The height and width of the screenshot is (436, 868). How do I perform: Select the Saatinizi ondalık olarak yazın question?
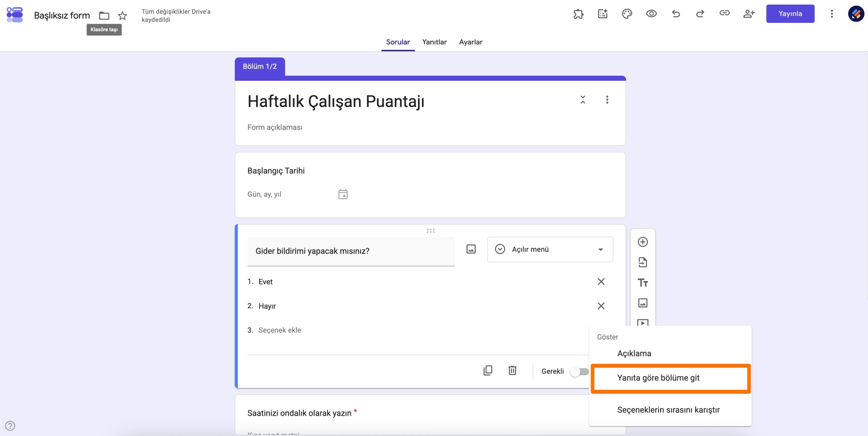coord(299,413)
